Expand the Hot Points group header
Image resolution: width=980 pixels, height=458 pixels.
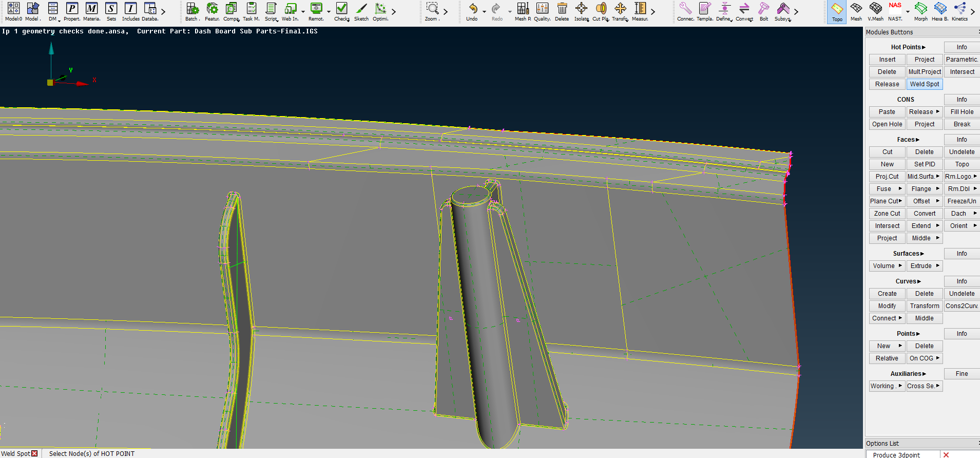908,47
